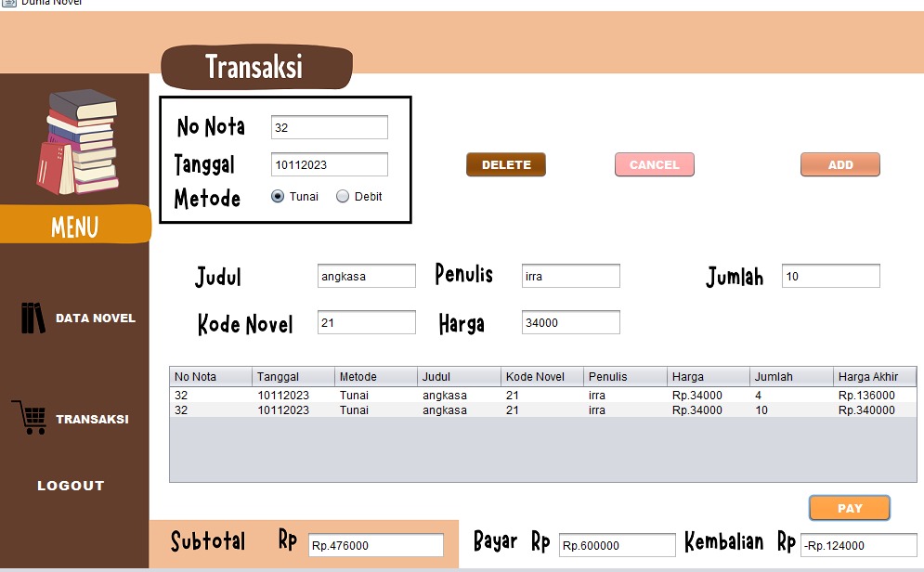
Task: Click into the Judul text field
Action: tap(366, 276)
